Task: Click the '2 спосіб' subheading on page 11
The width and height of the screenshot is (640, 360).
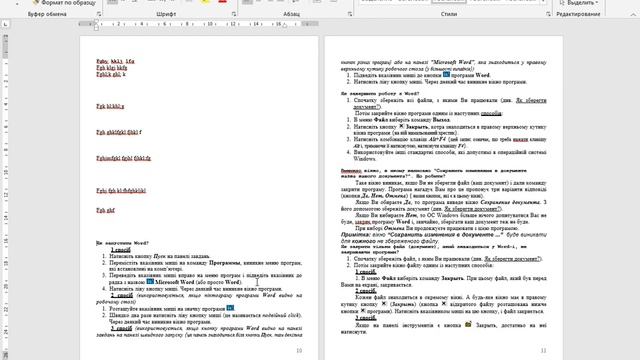Action: coord(365,291)
